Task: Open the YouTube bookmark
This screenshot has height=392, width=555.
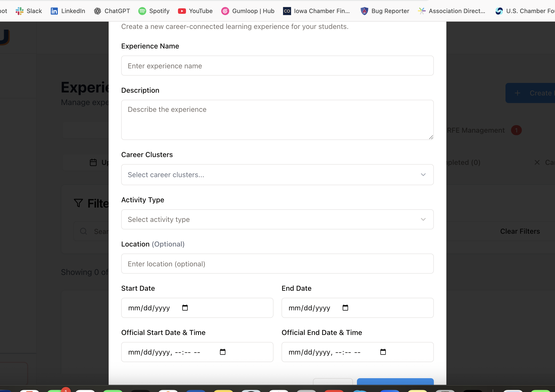Action: [195, 11]
